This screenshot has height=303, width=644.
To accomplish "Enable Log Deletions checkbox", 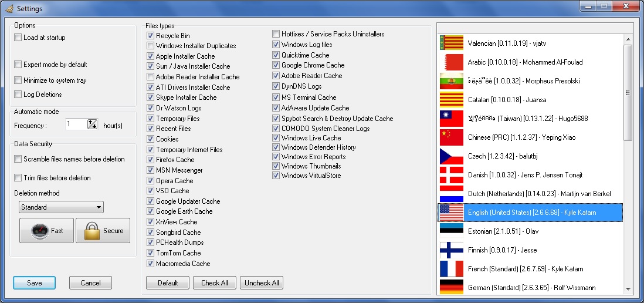I will pos(18,95).
